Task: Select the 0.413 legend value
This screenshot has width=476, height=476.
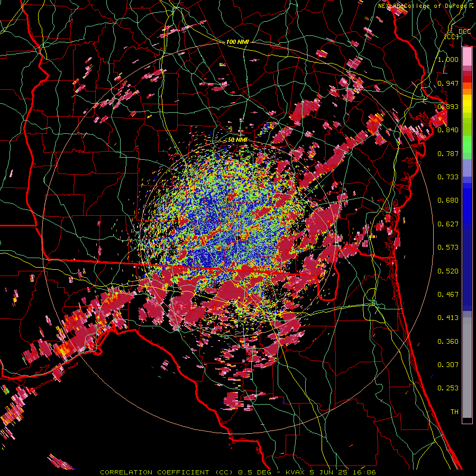Action: pos(448,317)
